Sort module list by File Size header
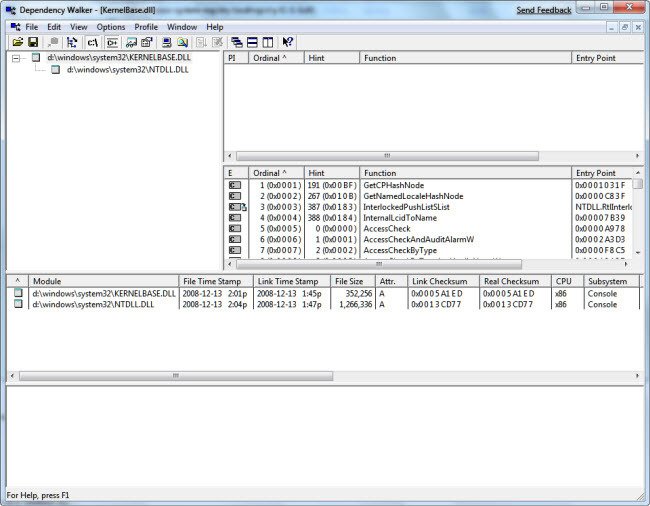Image resolution: width=650 pixels, height=506 pixels. [x=349, y=281]
